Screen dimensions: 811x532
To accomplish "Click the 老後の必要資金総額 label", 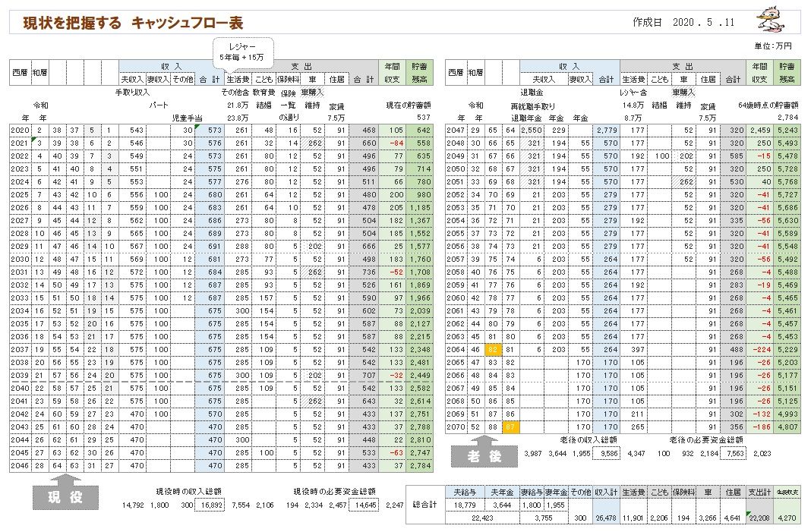I will coord(706,440).
